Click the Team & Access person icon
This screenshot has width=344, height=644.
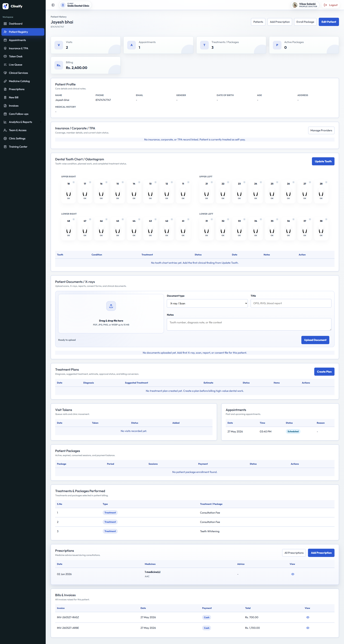[x=5, y=130]
